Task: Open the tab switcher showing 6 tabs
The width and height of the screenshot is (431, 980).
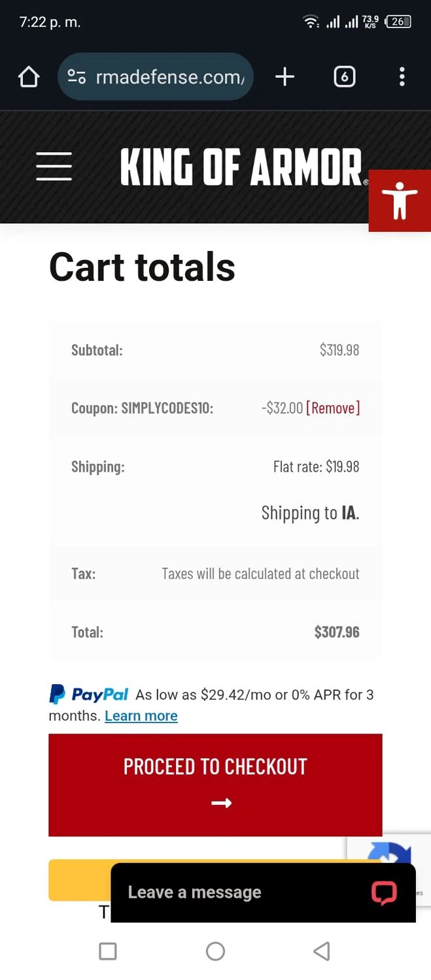Action: point(345,77)
